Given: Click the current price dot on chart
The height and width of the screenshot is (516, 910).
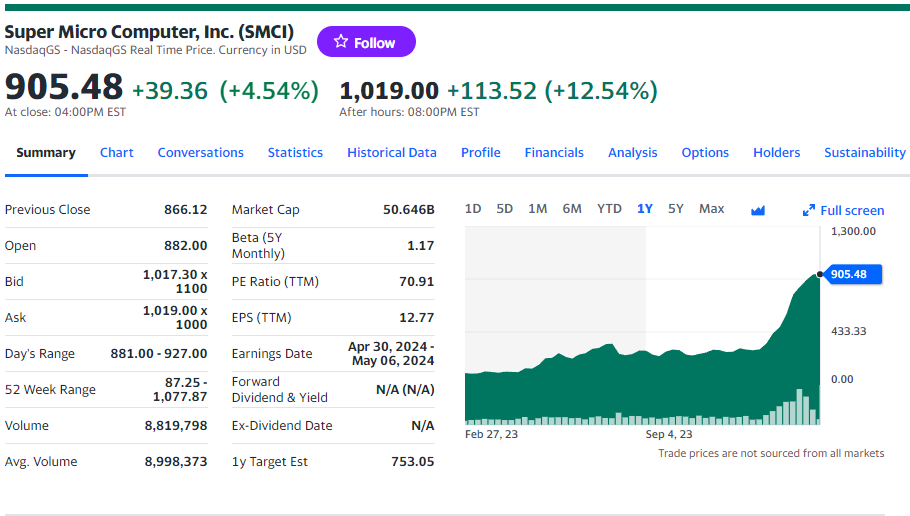Looking at the screenshot, I should point(819,275).
